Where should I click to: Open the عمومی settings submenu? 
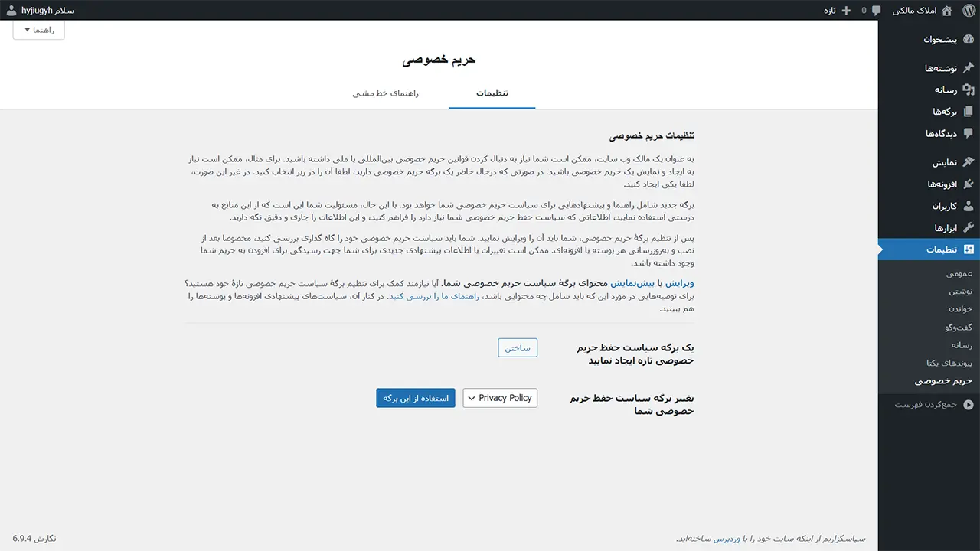(959, 274)
